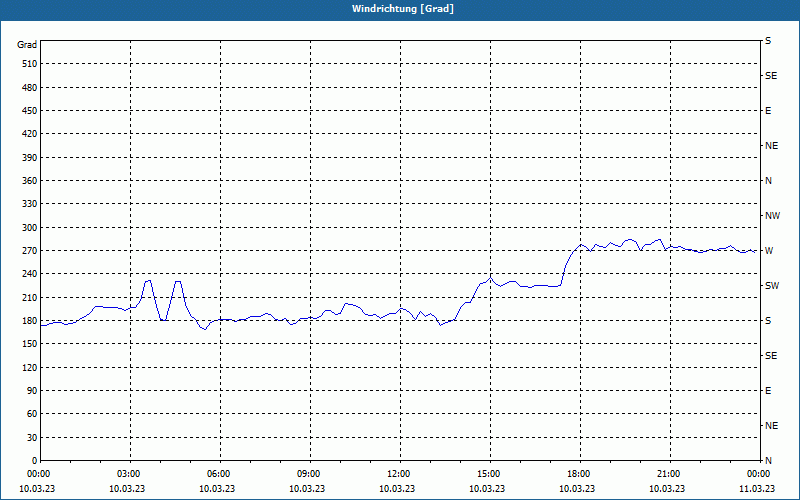Select the Grad unit label on the axis

point(27,45)
